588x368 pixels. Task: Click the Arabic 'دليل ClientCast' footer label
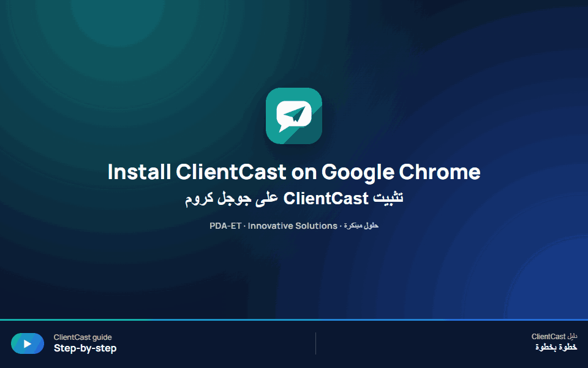(554, 337)
